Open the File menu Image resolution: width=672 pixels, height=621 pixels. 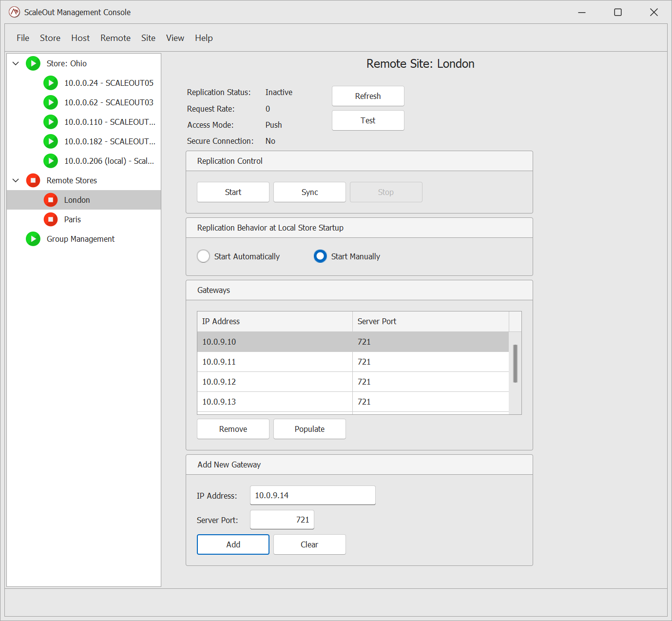23,38
